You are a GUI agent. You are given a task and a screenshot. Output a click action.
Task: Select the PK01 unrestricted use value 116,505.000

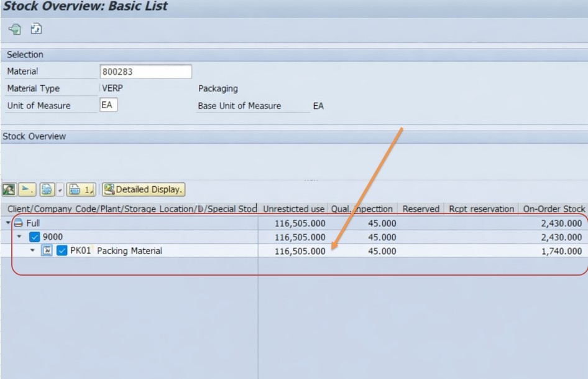click(300, 251)
